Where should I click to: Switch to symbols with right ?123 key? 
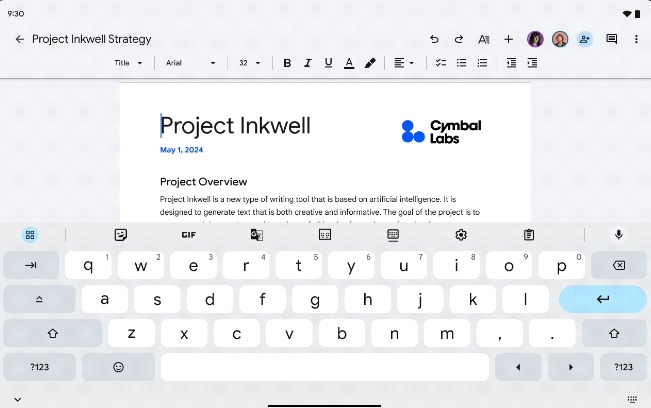(x=623, y=367)
